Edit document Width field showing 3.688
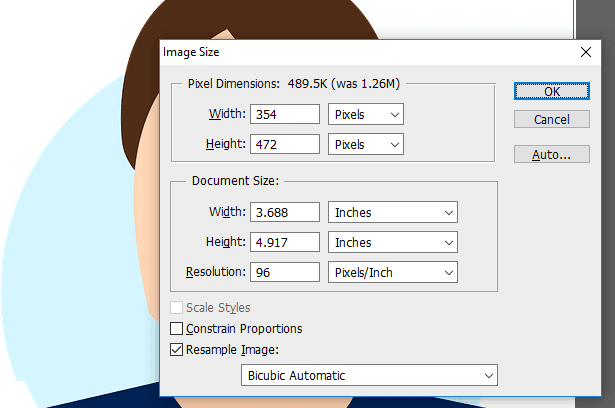615x408 pixels. pos(285,212)
